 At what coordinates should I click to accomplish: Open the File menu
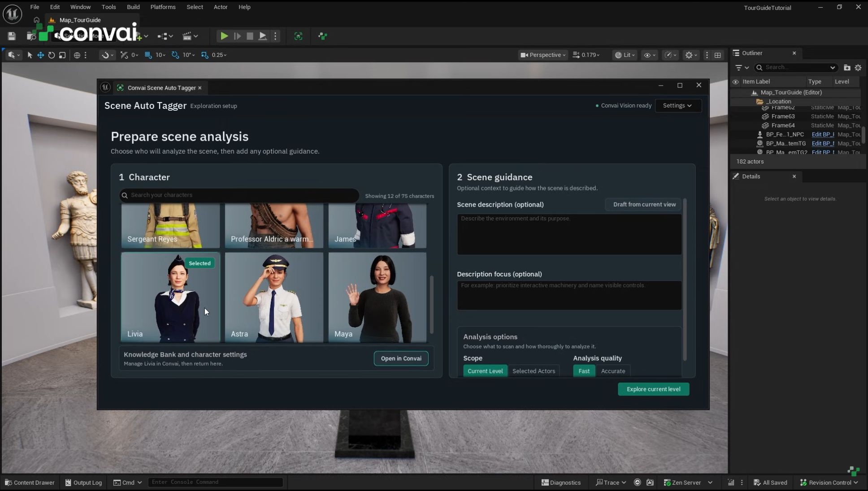coord(35,7)
